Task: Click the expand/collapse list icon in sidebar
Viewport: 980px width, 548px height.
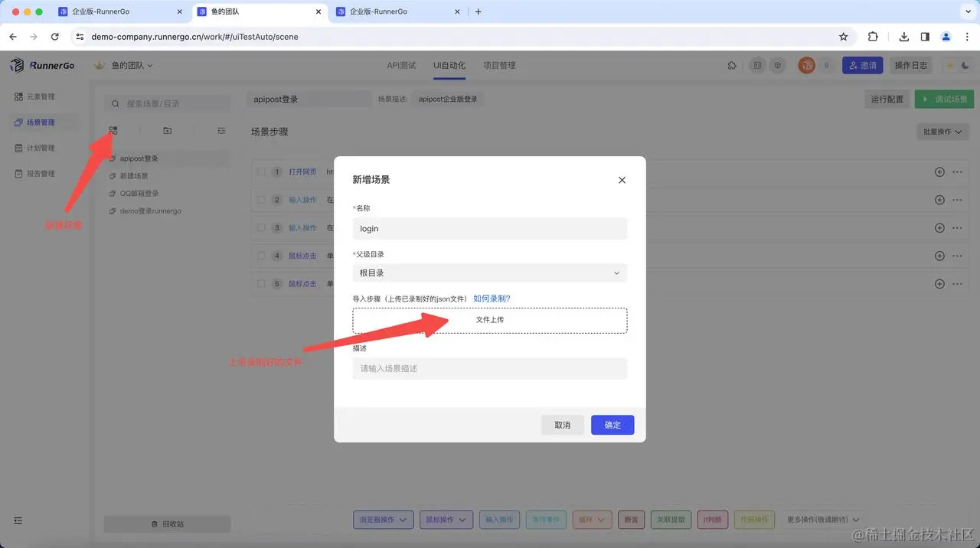Action: (221, 131)
